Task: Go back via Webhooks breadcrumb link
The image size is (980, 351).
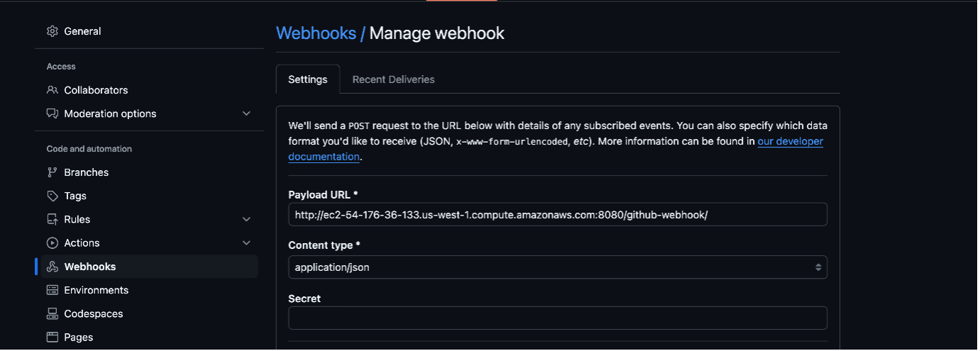Action: [316, 33]
